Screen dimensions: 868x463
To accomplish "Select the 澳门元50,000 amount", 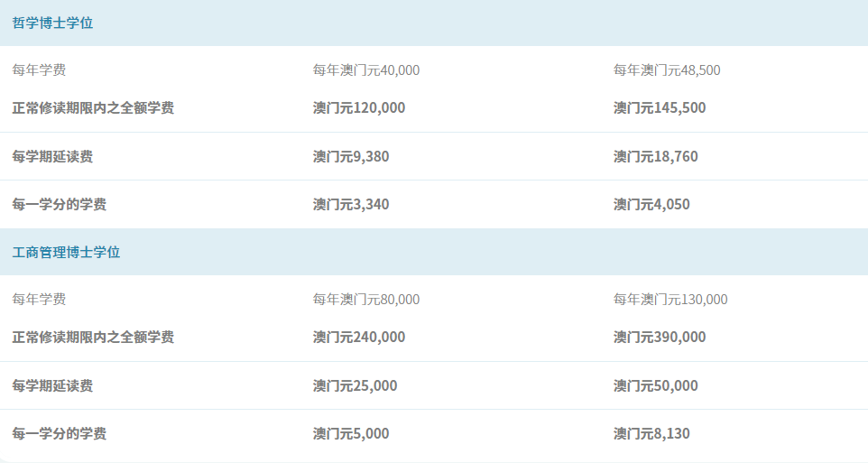I will point(655,385).
